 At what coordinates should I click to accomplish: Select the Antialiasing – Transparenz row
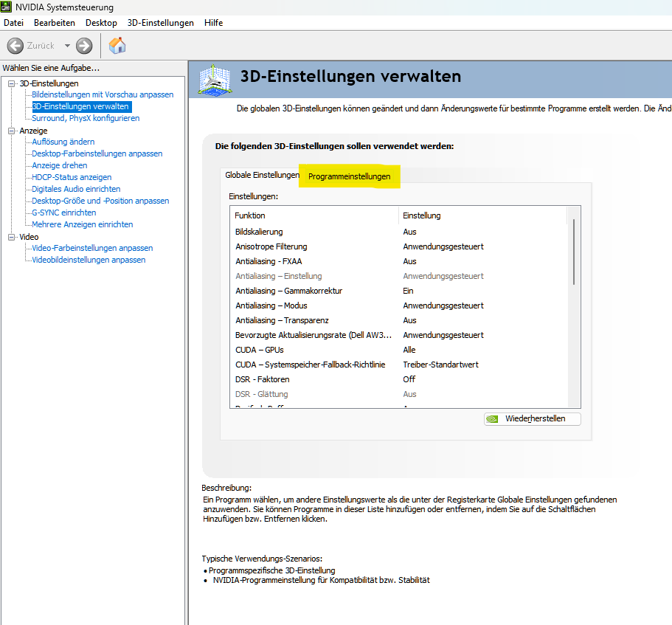pyautogui.click(x=398, y=321)
